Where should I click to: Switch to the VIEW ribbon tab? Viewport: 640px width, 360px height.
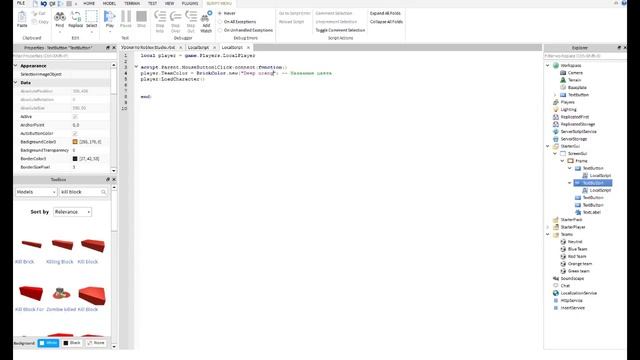point(169,3)
